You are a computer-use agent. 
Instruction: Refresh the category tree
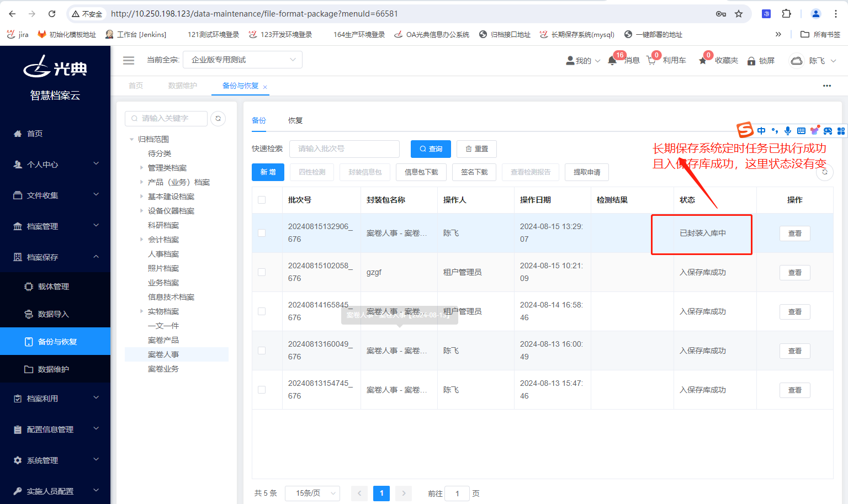point(218,119)
